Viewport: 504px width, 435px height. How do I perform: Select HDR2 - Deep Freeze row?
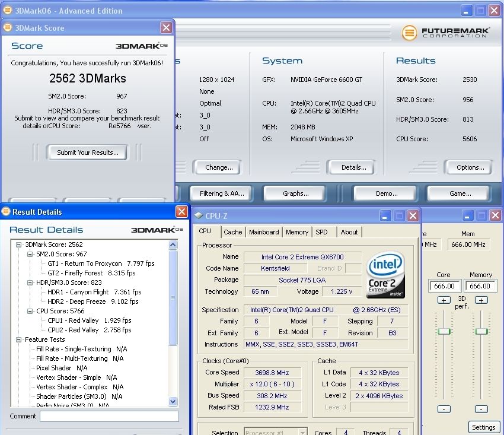93,301
